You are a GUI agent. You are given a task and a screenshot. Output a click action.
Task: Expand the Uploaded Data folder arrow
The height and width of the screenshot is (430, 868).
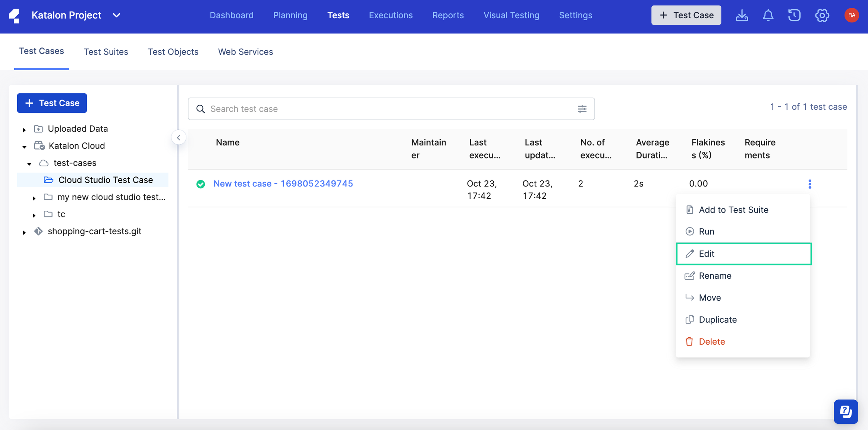click(x=24, y=130)
